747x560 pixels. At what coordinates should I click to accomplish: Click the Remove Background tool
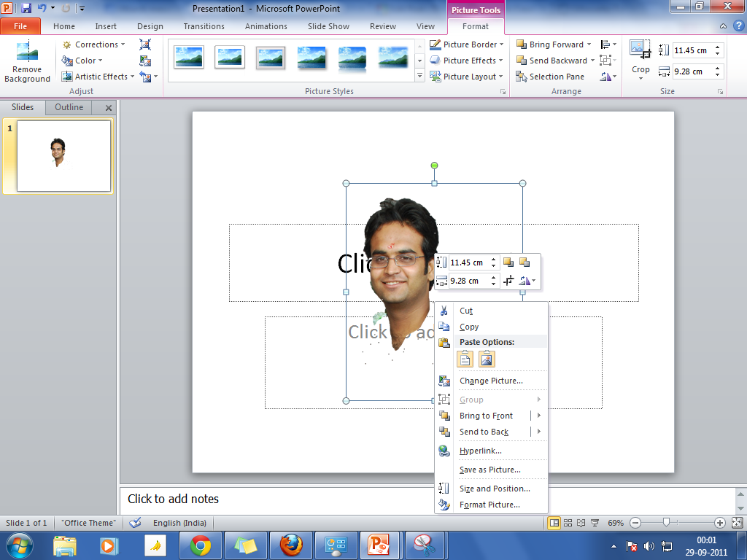click(x=27, y=63)
